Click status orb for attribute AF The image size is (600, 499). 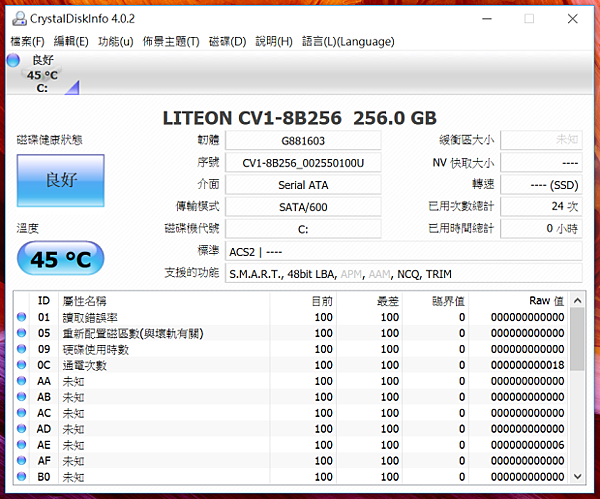tap(21, 461)
